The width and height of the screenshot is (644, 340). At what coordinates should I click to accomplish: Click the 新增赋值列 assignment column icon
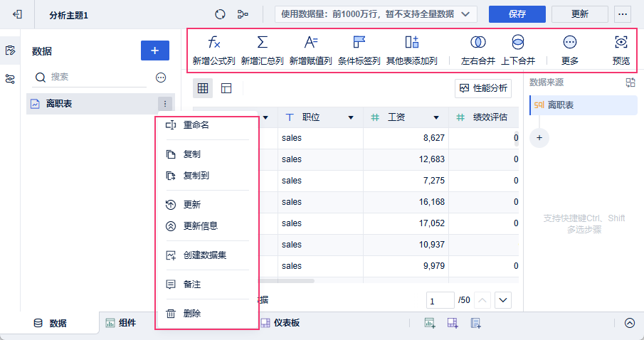310,43
